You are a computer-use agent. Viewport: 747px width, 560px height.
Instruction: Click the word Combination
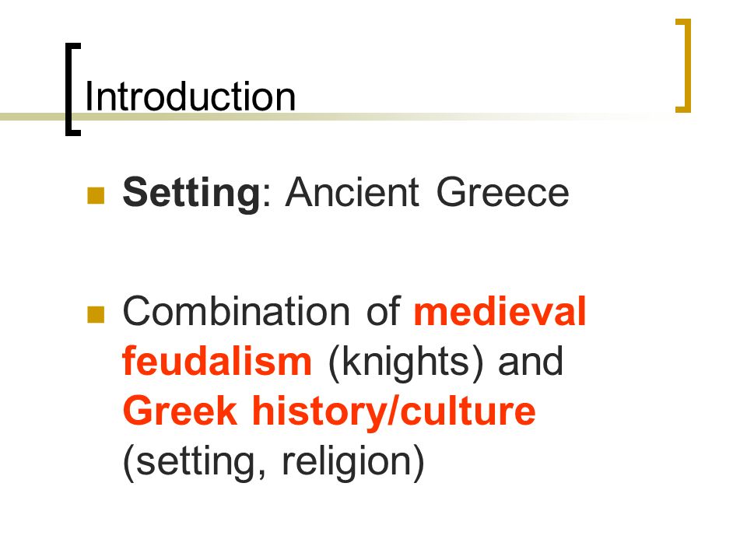237,311
